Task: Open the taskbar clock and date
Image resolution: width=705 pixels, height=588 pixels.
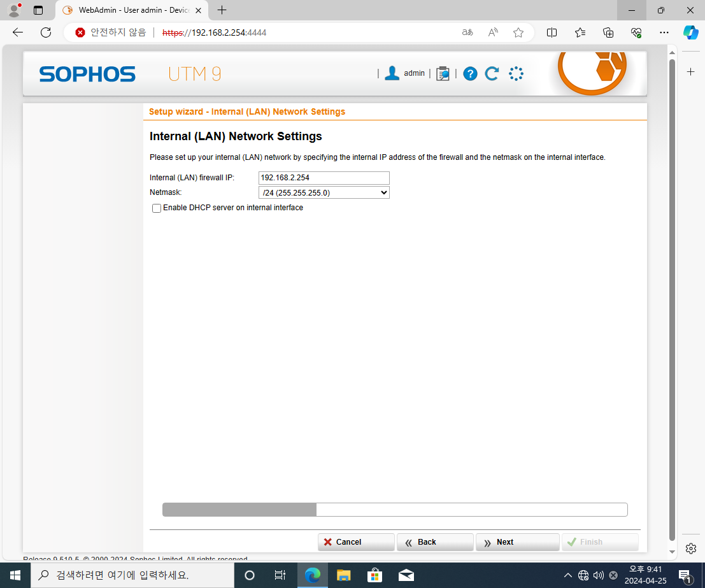Action: click(x=645, y=575)
